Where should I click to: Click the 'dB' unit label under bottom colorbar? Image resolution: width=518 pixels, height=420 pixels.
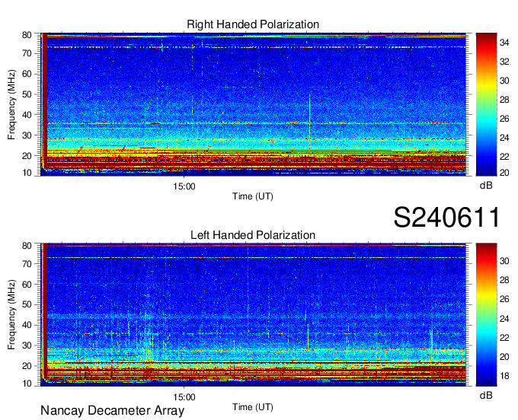[486, 395]
